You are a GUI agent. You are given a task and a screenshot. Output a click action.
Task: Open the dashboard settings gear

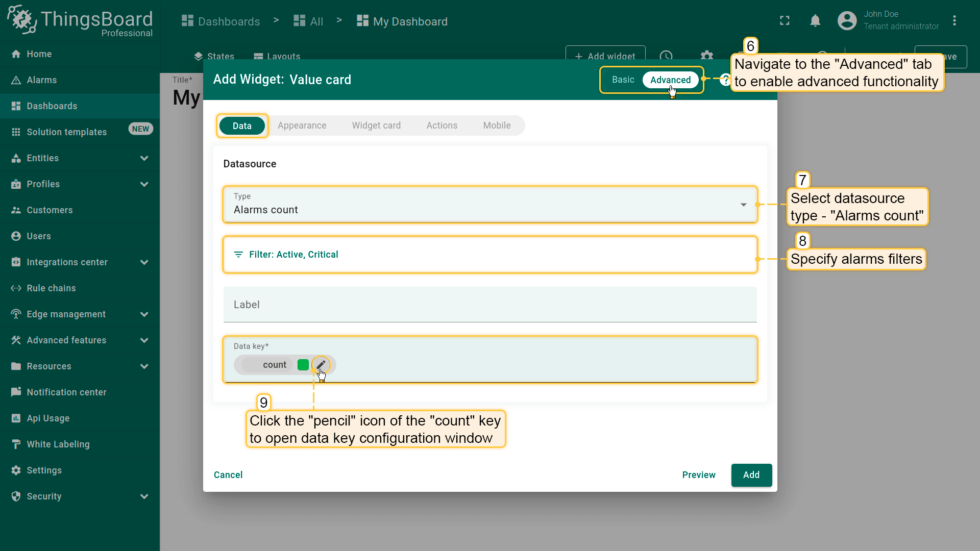pos(706,56)
